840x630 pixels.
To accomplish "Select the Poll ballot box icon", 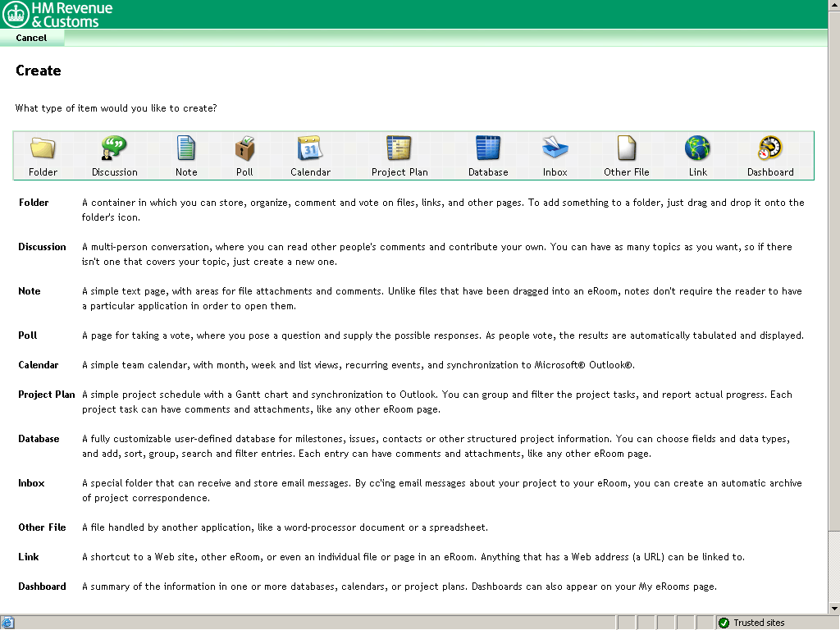I will pos(244,148).
